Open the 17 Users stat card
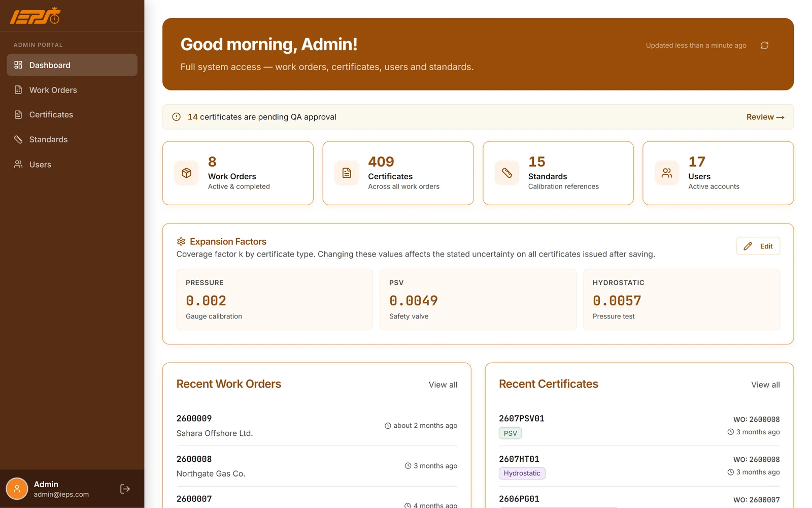The height and width of the screenshot is (508, 812). click(x=718, y=173)
